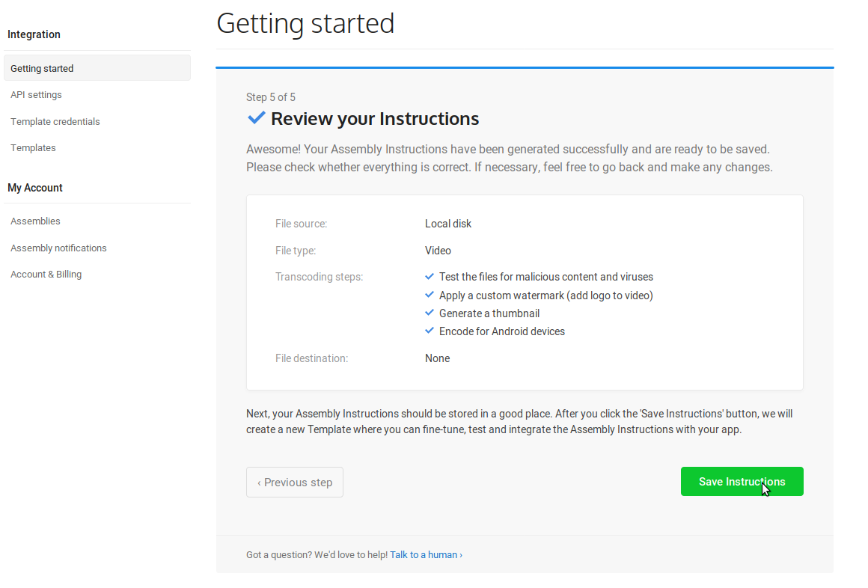This screenshot has width=868, height=588.
Task: Click checkmark beside Encode for Android devices
Action: [430, 331]
